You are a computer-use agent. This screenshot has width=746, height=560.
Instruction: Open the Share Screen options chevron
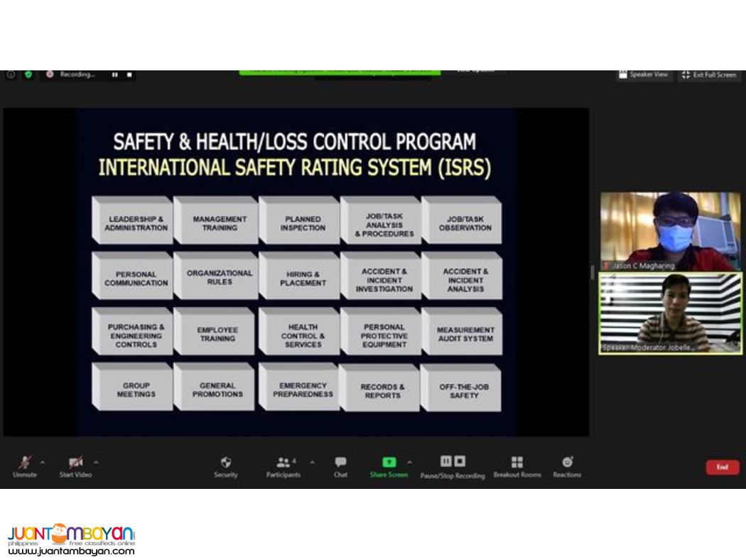click(x=410, y=461)
